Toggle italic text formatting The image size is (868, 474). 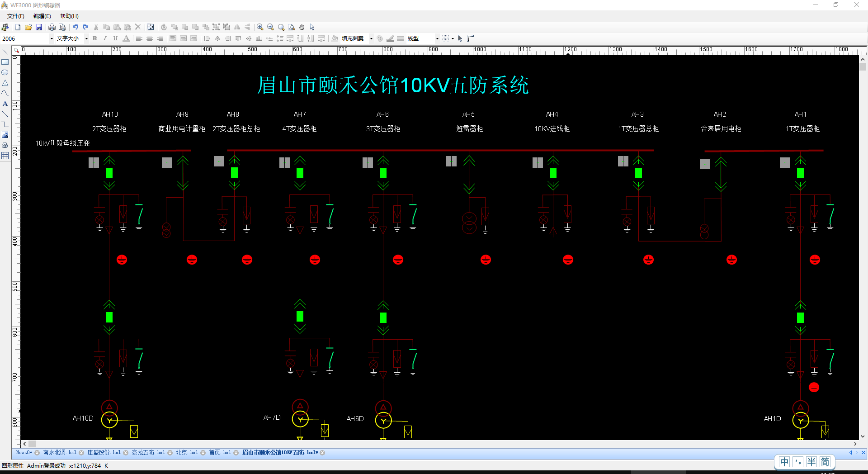coord(105,38)
